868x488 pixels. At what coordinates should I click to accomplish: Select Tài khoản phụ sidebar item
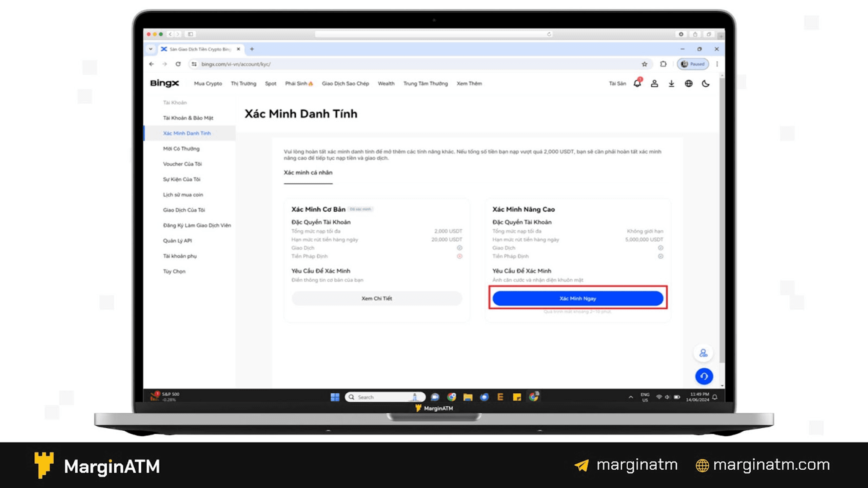point(180,256)
